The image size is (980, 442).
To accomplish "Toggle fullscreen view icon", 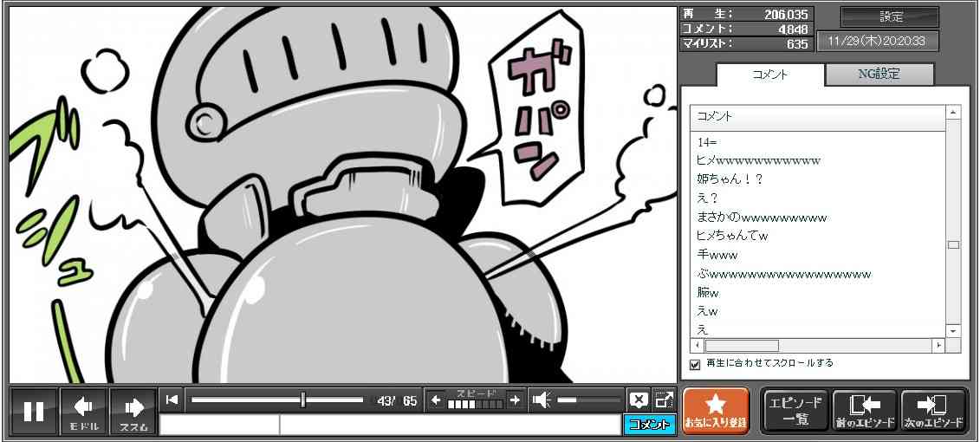I will tap(664, 400).
